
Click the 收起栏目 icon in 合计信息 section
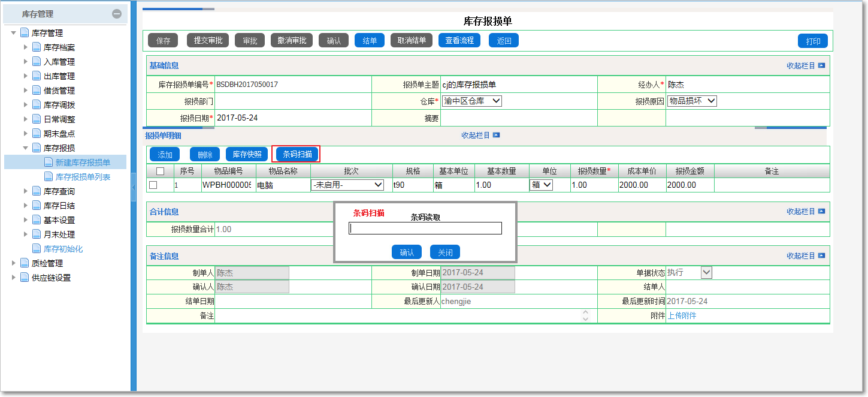(x=821, y=212)
